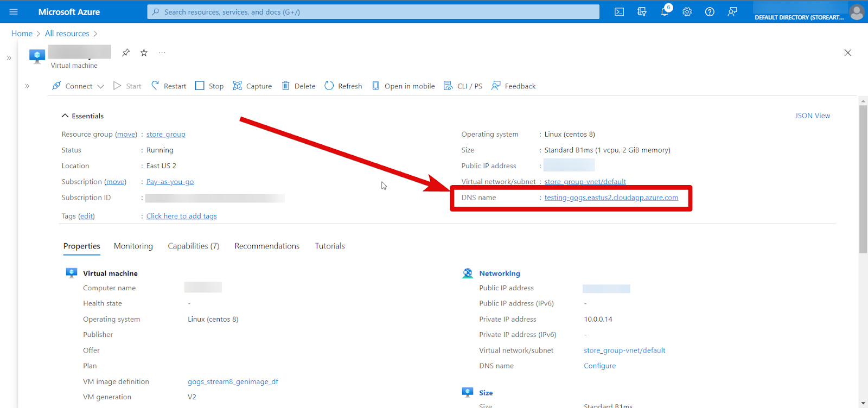Move the subscription via move link
Viewport: 868px width, 408px height.
[116, 182]
